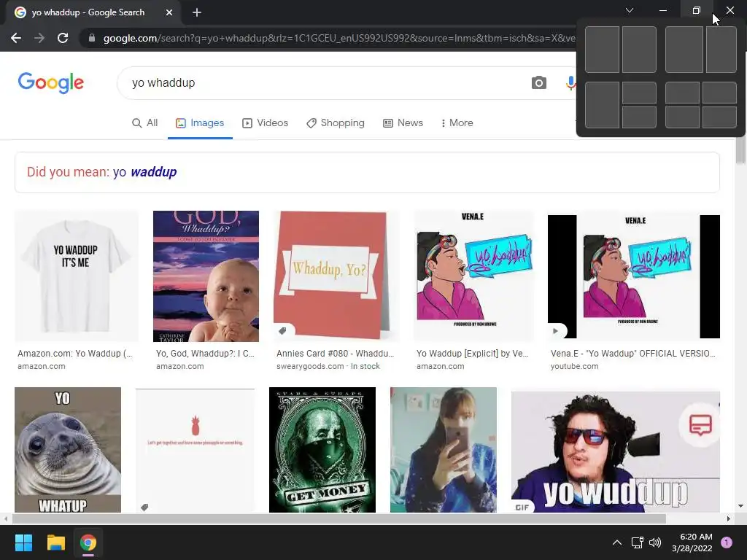
Task: Reload the page with the refresh icon
Action: (63, 38)
